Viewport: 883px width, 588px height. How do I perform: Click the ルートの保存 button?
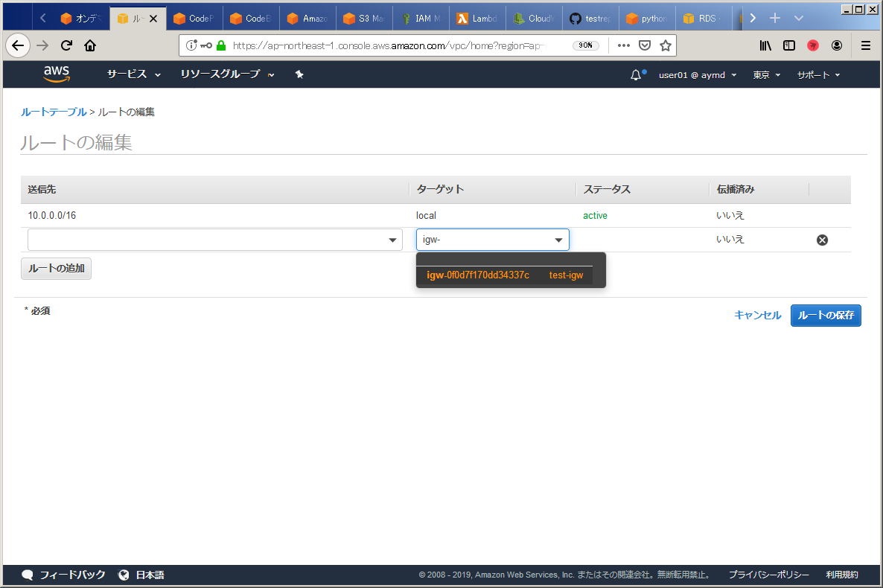coord(826,316)
